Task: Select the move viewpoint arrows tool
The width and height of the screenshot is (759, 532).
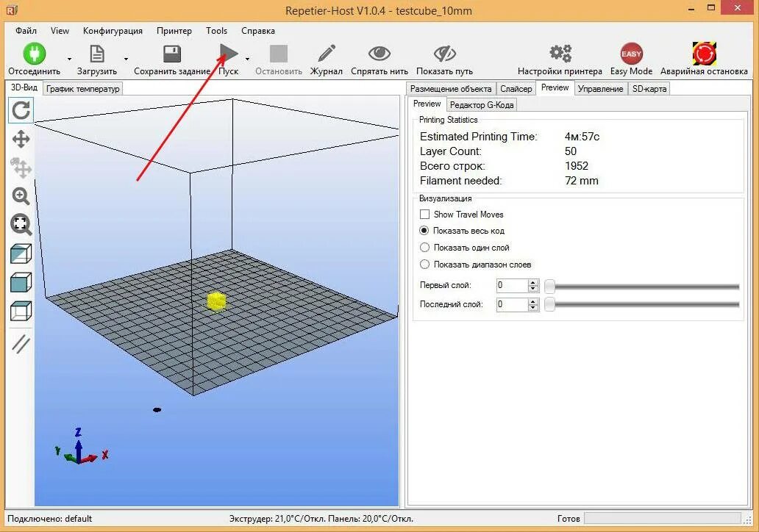Action: [x=21, y=140]
